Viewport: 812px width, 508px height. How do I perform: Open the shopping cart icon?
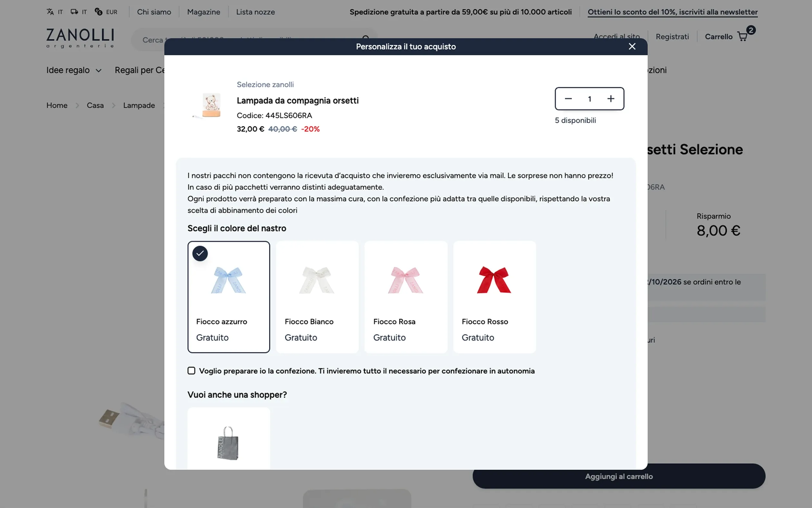click(742, 36)
